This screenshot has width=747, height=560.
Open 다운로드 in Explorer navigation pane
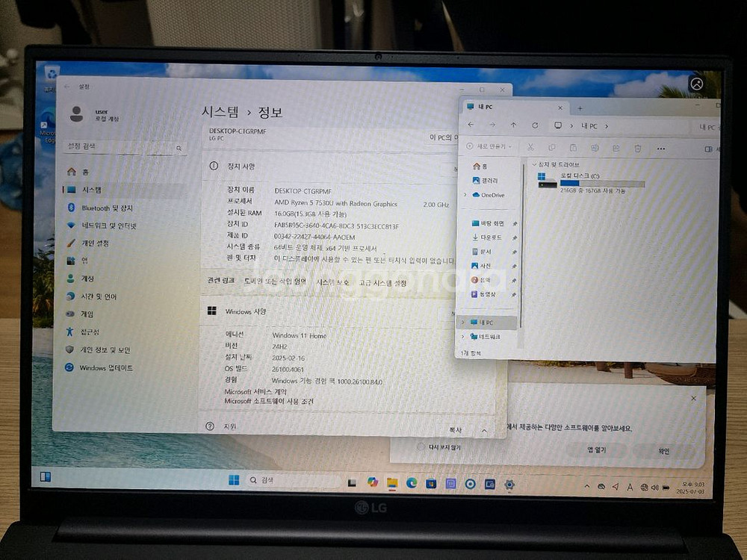point(489,237)
